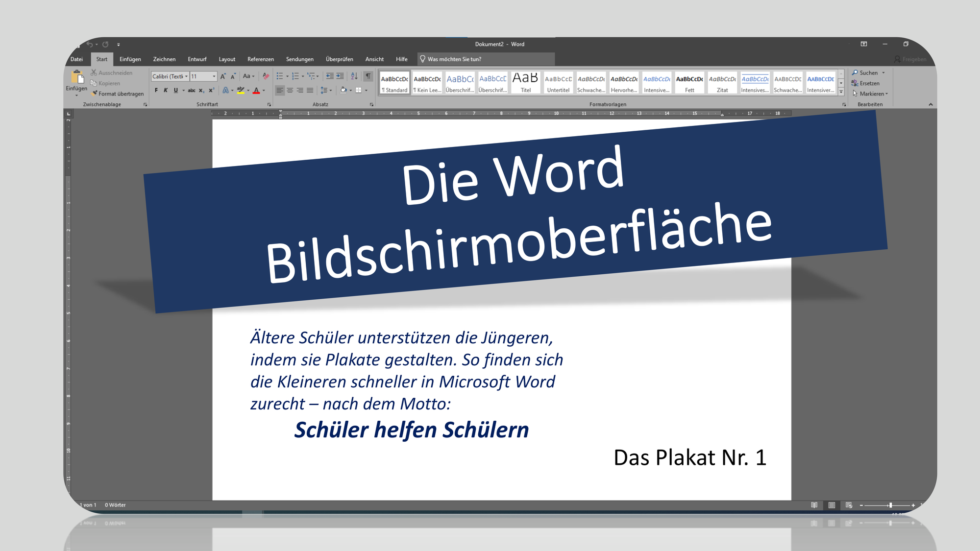The height and width of the screenshot is (551, 980).
Task: Switch to the Referenzen tab
Action: tap(261, 59)
